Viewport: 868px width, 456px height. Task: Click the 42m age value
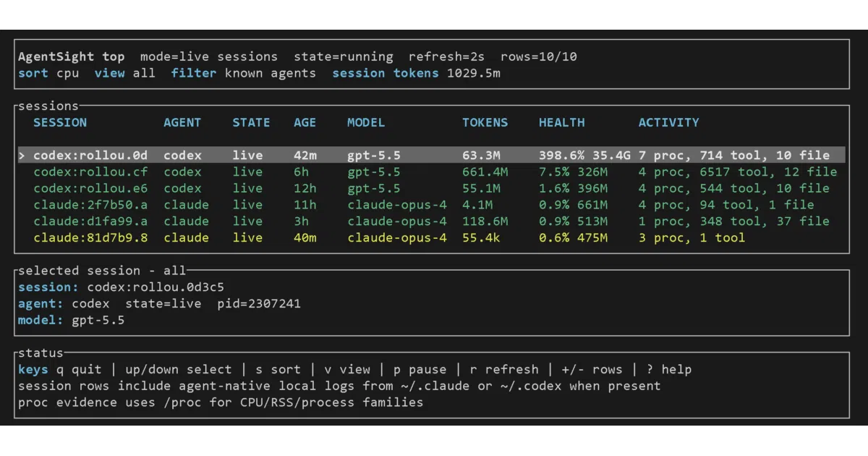(x=305, y=155)
